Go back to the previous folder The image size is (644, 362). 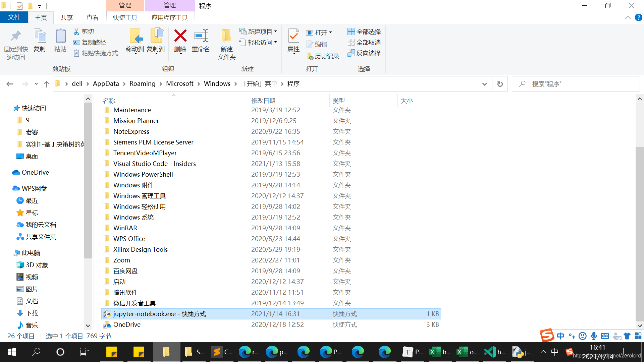[x=9, y=84]
